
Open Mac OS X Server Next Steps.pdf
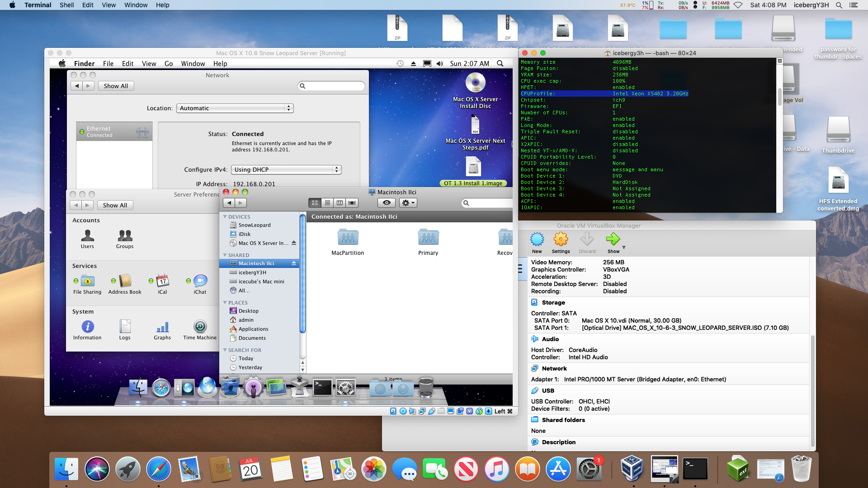[475, 133]
